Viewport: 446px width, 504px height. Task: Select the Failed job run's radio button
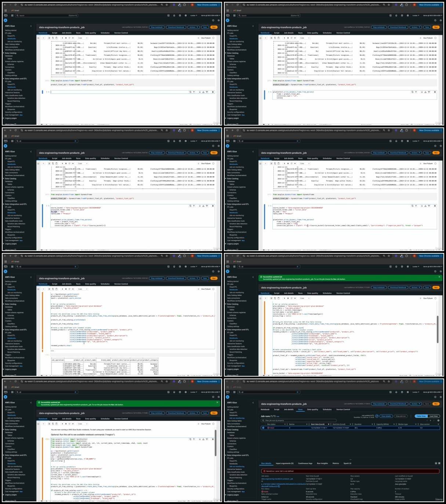tap(263, 428)
